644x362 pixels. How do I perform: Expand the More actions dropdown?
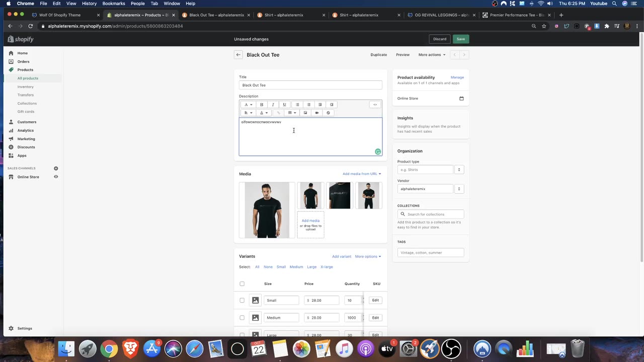[432, 55]
